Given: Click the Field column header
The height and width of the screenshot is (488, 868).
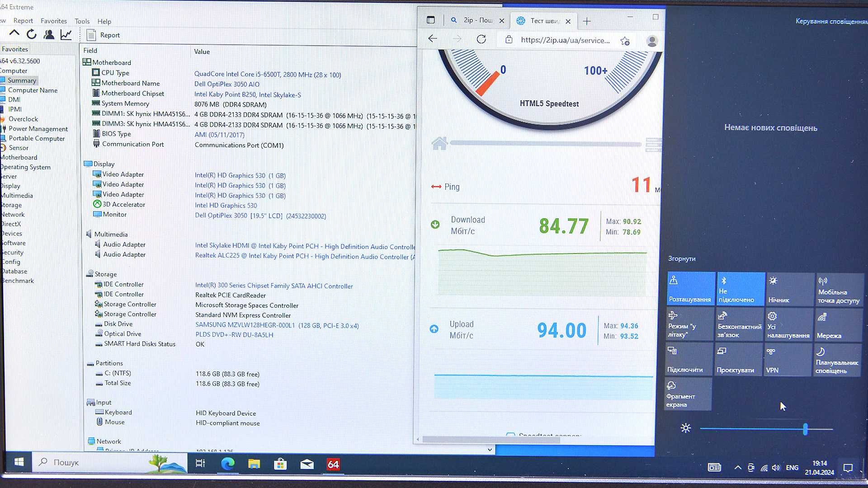Looking at the screenshot, I should coord(90,51).
